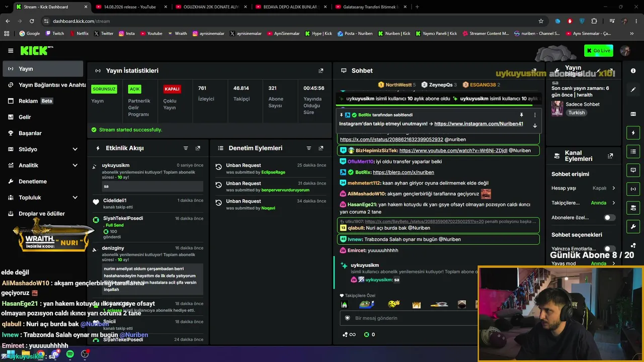
Task: Open the Yayın sidebar item
Action: (43, 69)
